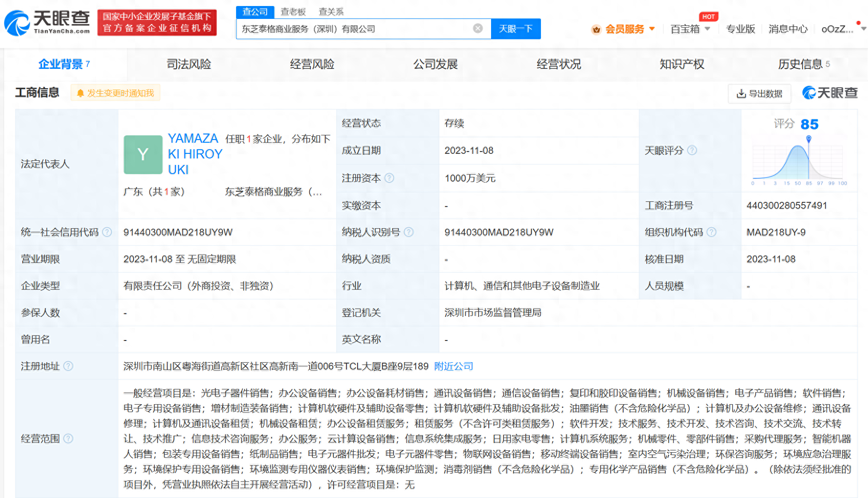Viewport: 868px width, 498px height.
Task: Open 消息中心
Action: point(788,29)
